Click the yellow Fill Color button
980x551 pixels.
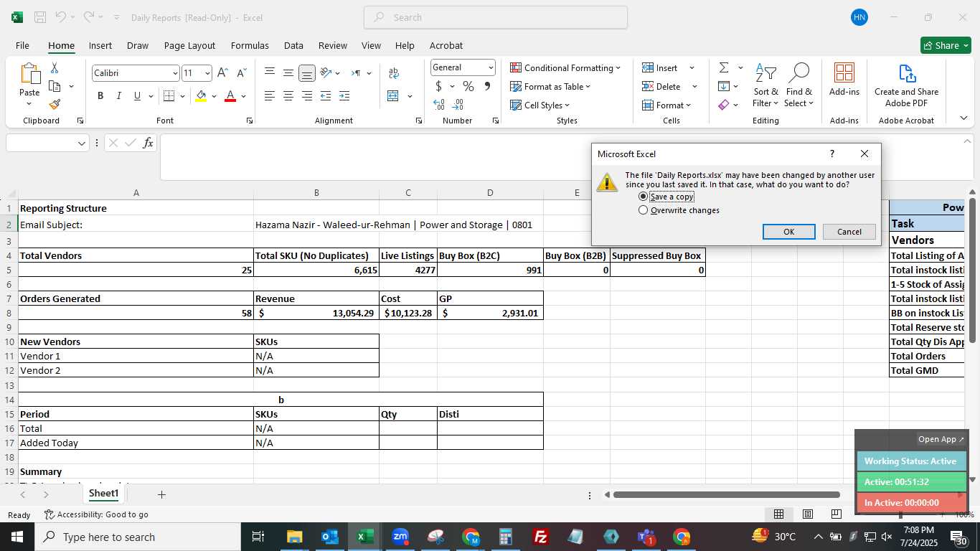point(201,95)
